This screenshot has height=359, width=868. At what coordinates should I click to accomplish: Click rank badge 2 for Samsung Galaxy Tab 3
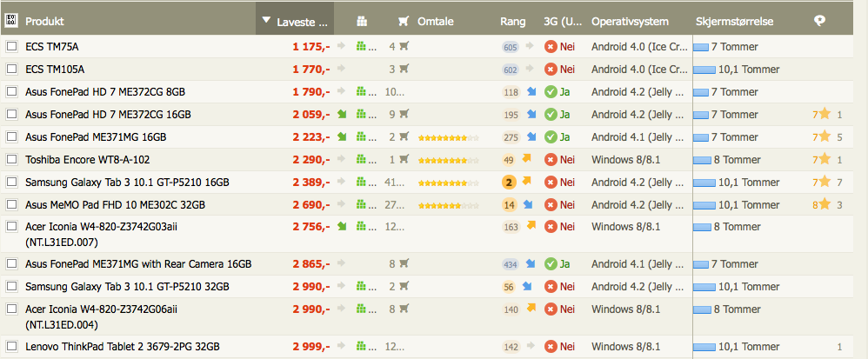click(x=508, y=182)
